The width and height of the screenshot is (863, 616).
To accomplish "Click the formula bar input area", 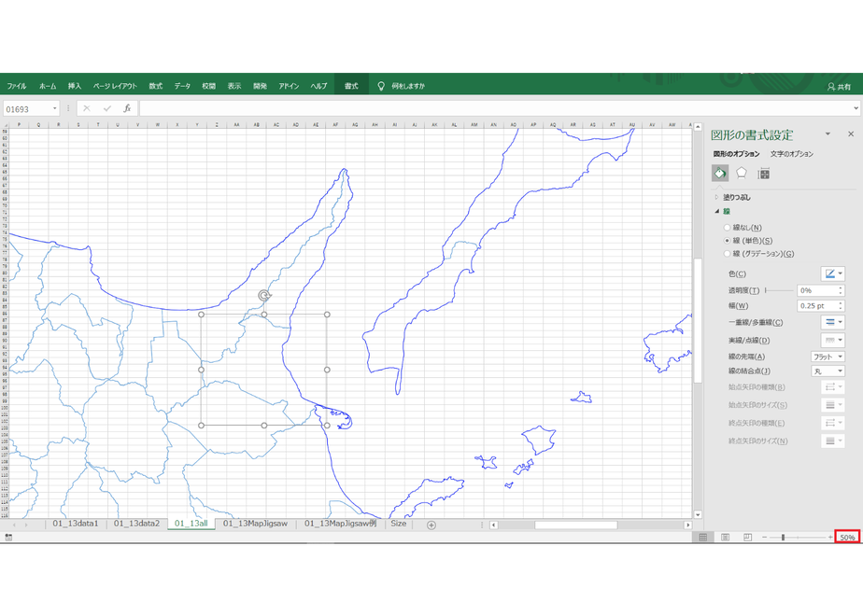I will (494, 108).
